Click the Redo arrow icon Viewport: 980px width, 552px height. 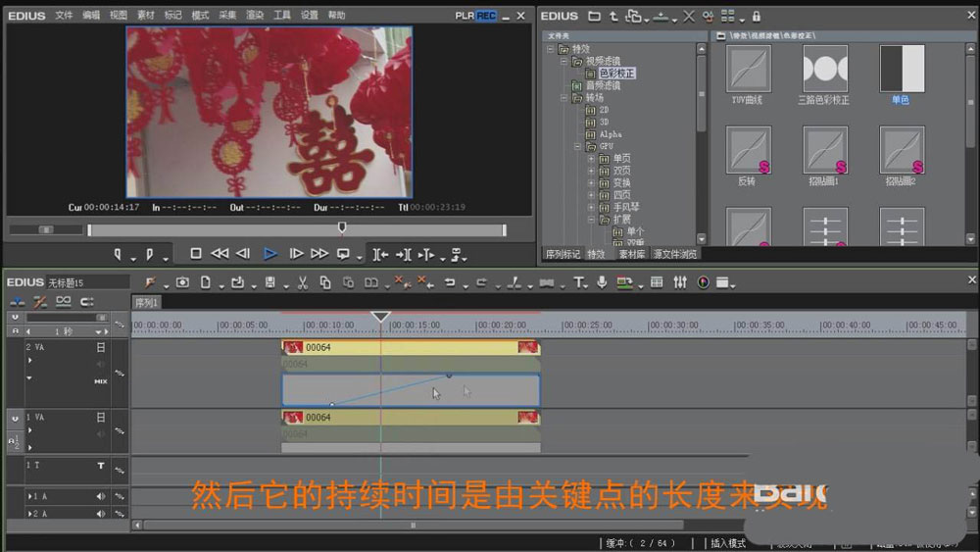(x=482, y=282)
